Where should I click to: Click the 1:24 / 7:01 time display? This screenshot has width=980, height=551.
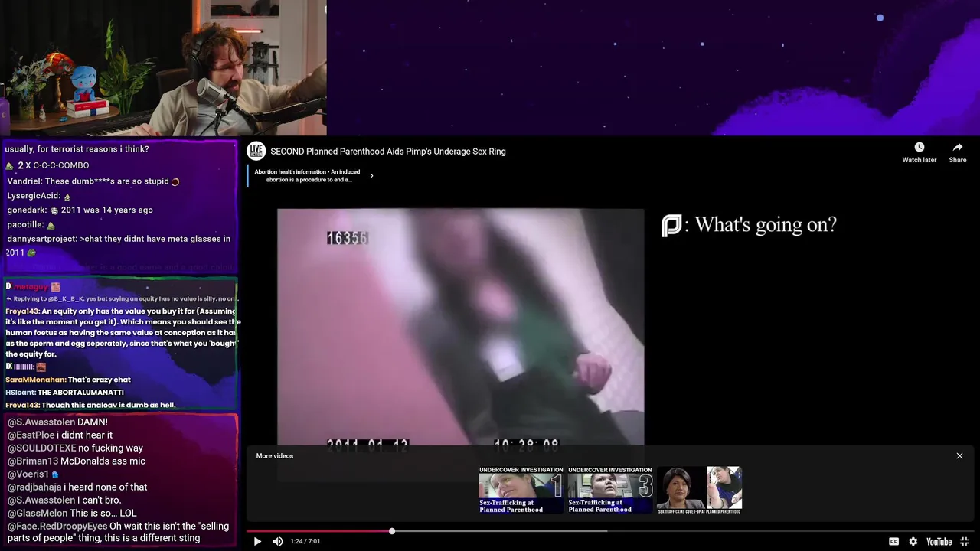pyautogui.click(x=305, y=541)
